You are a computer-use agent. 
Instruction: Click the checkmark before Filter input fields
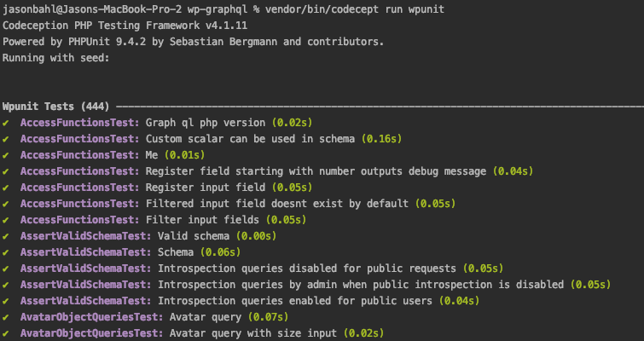[5, 220]
